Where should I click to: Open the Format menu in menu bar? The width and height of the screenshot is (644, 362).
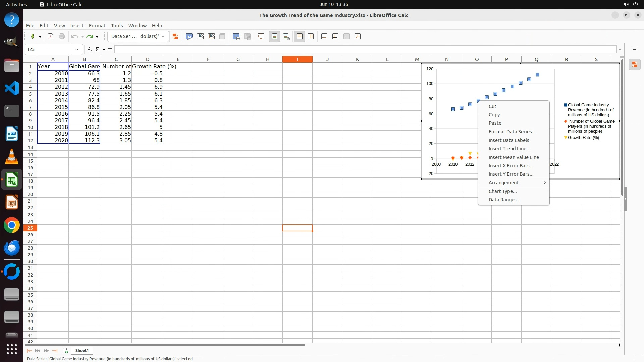[x=97, y=26]
